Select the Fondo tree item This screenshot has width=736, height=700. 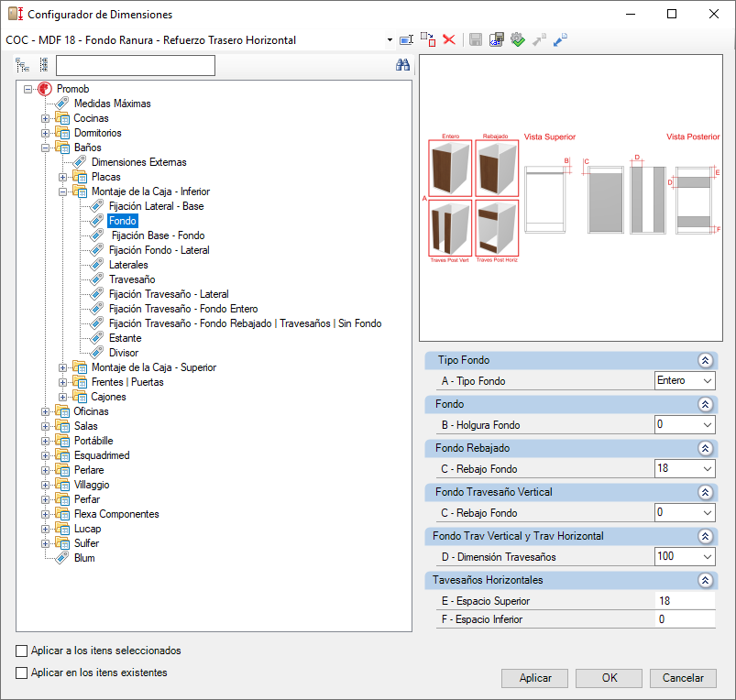123,221
